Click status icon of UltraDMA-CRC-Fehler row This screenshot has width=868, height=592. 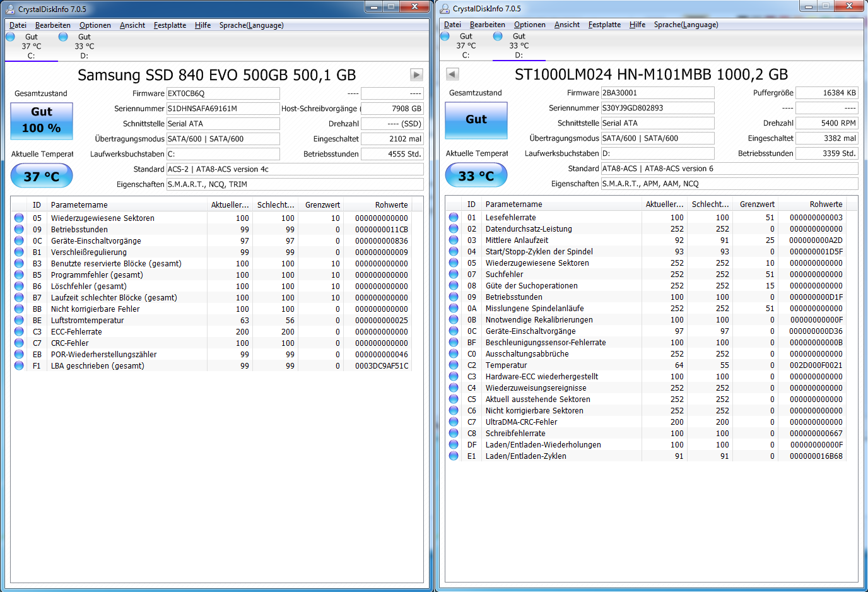[x=454, y=422]
